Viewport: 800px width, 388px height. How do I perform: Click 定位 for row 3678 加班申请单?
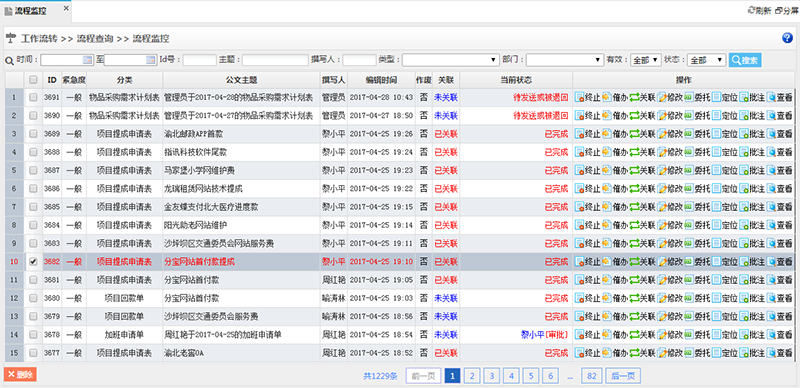(724, 335)
